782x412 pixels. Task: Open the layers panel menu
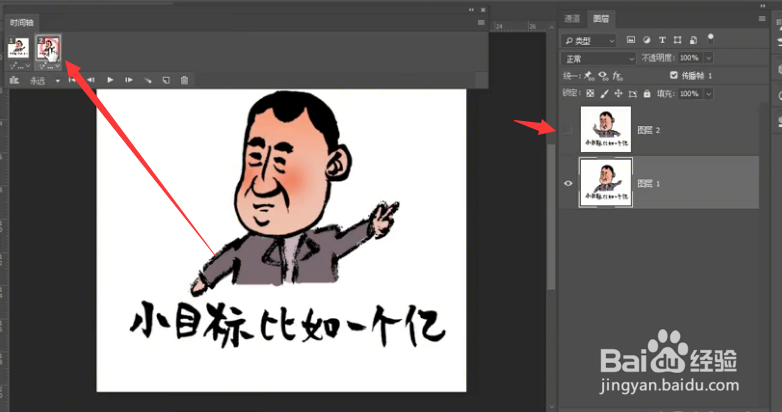click(762, 18)
